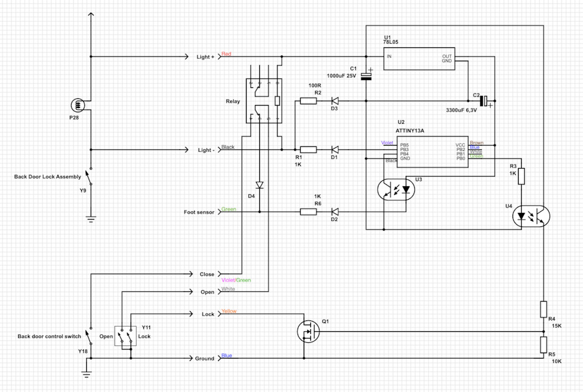The height and width of the screenshot is (392, 583).
Task: Select the 'Back Door Lock Assembly' text
Action: tap(47, 177)
